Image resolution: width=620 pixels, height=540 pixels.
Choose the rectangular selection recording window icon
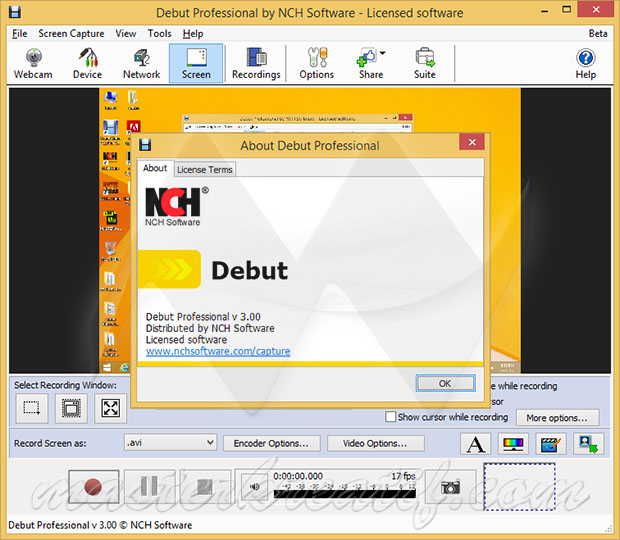pyautogui.click(x=32, y=408)
